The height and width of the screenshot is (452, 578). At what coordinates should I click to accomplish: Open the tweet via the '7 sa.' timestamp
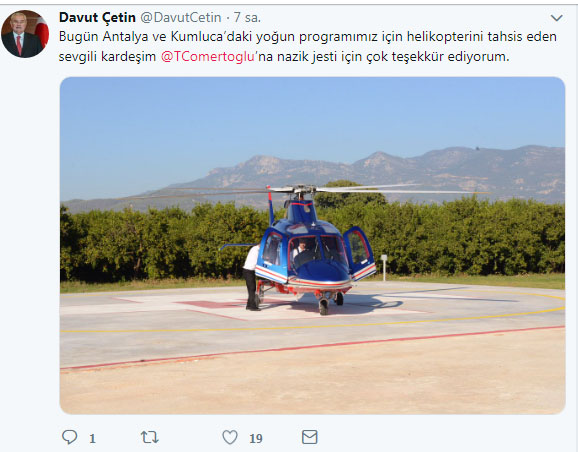coord(247,17)
